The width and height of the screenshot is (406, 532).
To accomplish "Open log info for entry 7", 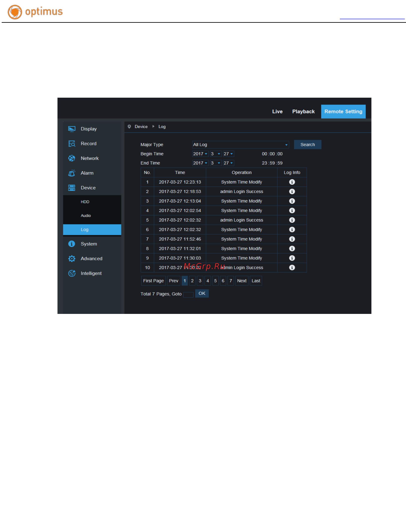I will 292,239.
